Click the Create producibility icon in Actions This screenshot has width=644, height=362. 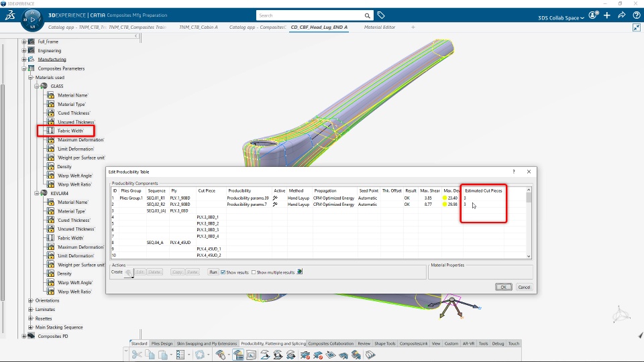(x=129, y=273)
